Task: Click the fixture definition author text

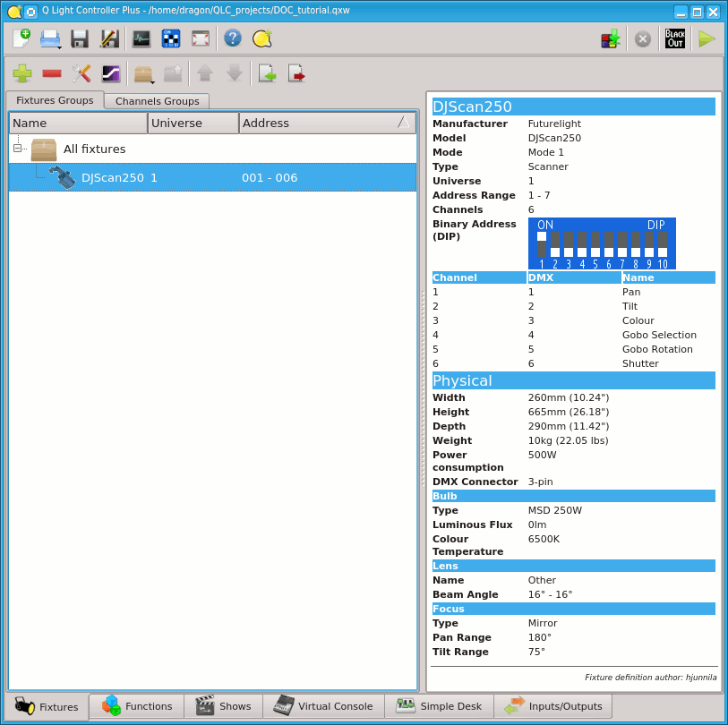Action: point(650,678)
